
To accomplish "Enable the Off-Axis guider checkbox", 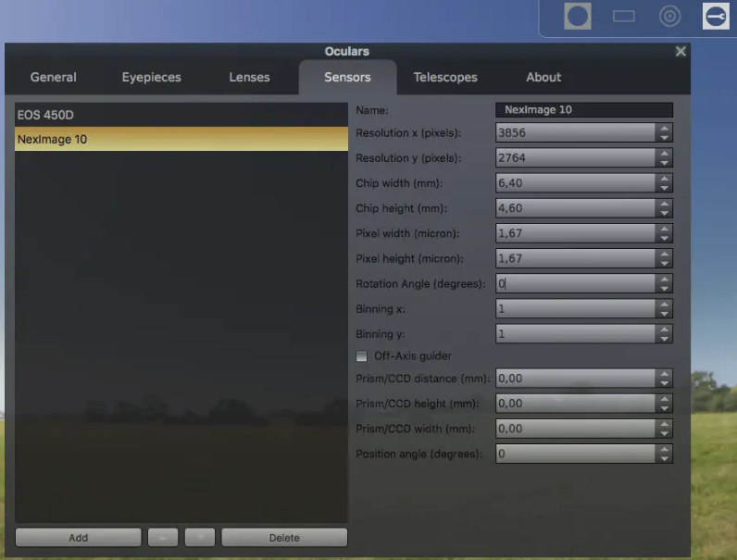I will (x=362, y=355).
